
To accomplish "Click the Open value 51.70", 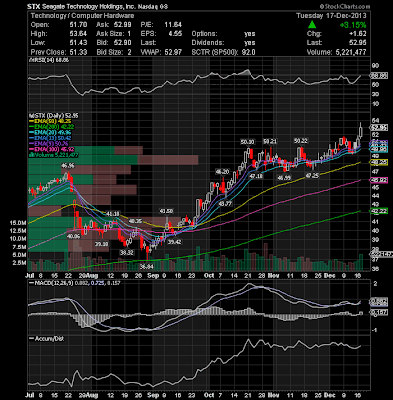I will tap(78, 25).
